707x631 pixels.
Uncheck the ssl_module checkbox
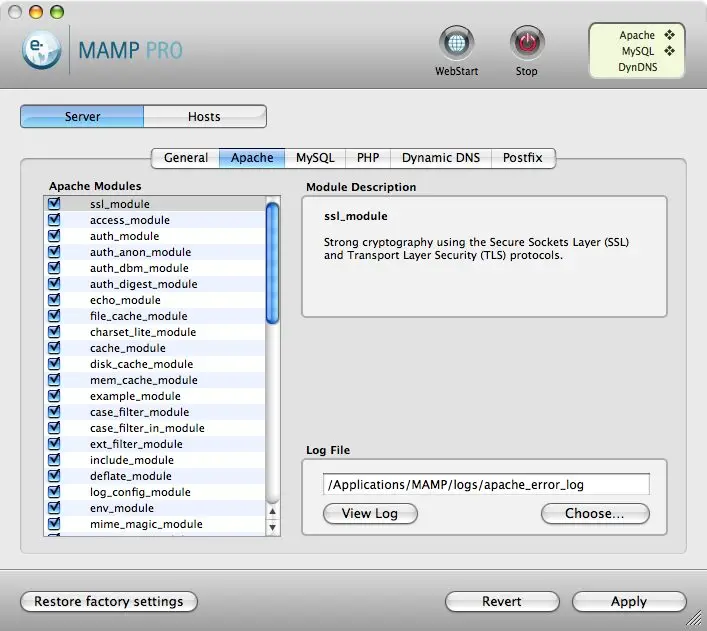54,203
